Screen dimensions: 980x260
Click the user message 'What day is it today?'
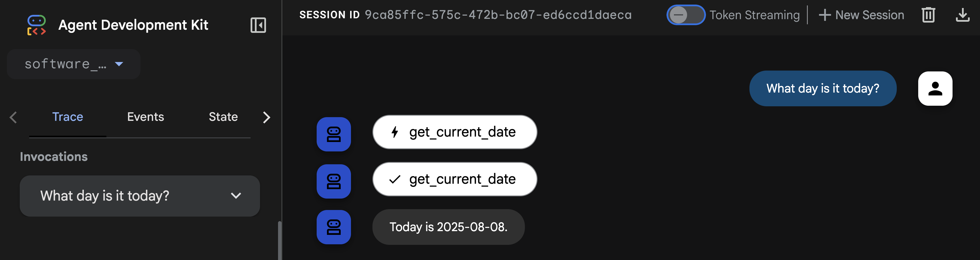[822, 88]
